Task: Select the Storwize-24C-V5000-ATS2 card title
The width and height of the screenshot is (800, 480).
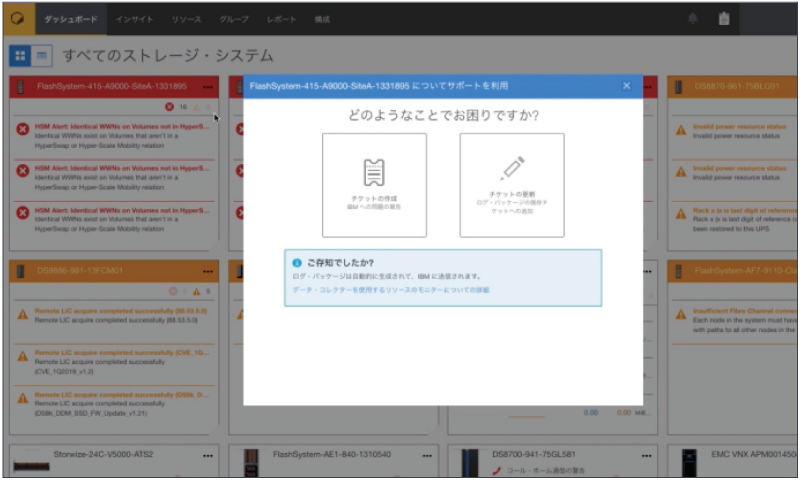Action: [103, 454]
